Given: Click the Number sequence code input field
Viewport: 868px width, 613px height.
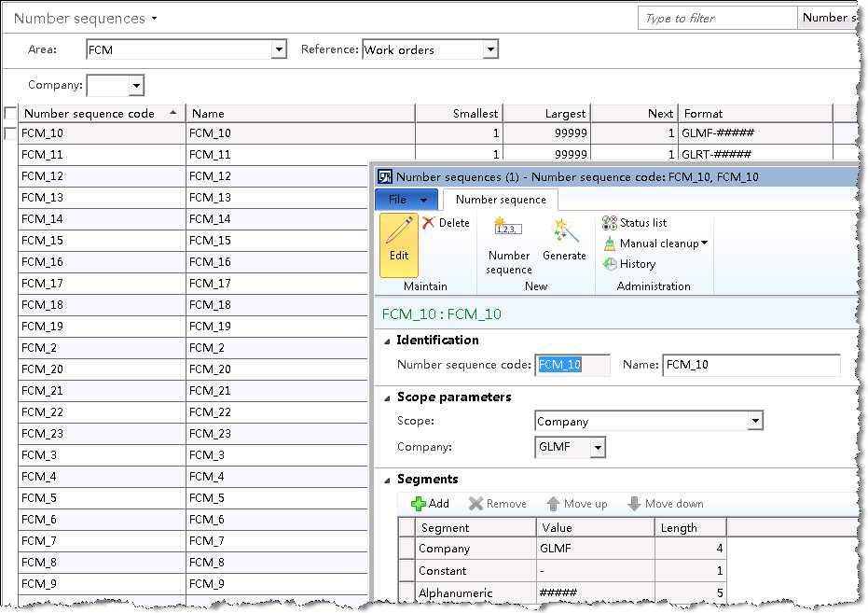Looking at the screenshot, I should coord(572,365).
